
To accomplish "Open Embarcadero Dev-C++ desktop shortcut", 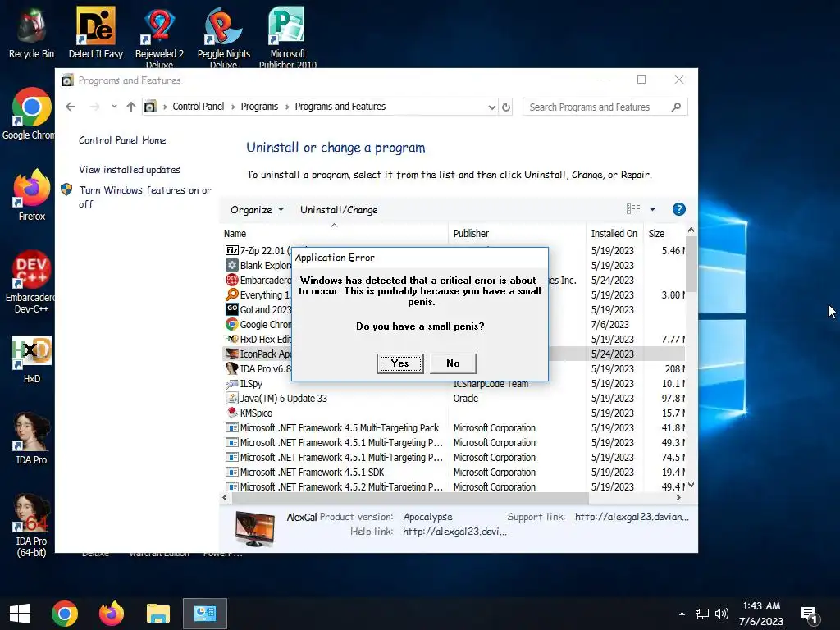I will [31, 282].
